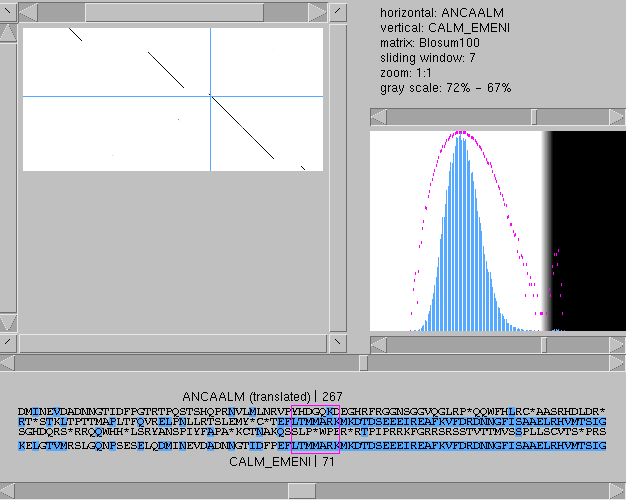The width and height of the screenshot is (626, 500).
Task: Click the top-left corner diagonal button of dotplot
Action: pos(7,12)
